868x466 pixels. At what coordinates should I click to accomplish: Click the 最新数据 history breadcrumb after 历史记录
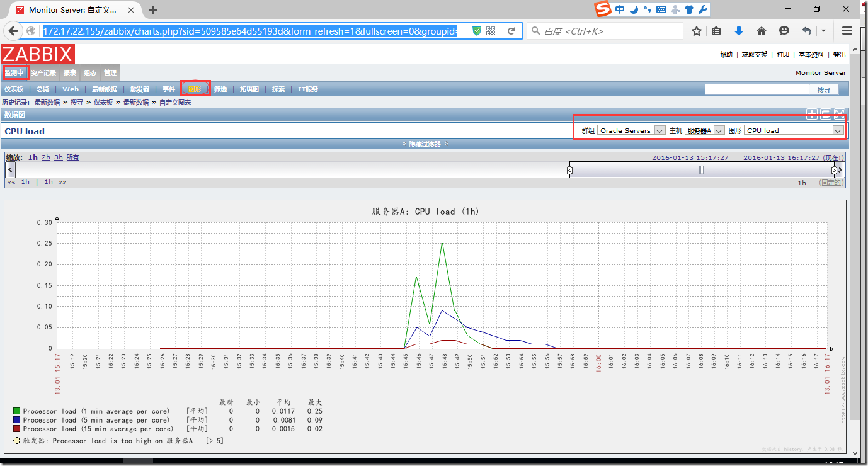47,102
